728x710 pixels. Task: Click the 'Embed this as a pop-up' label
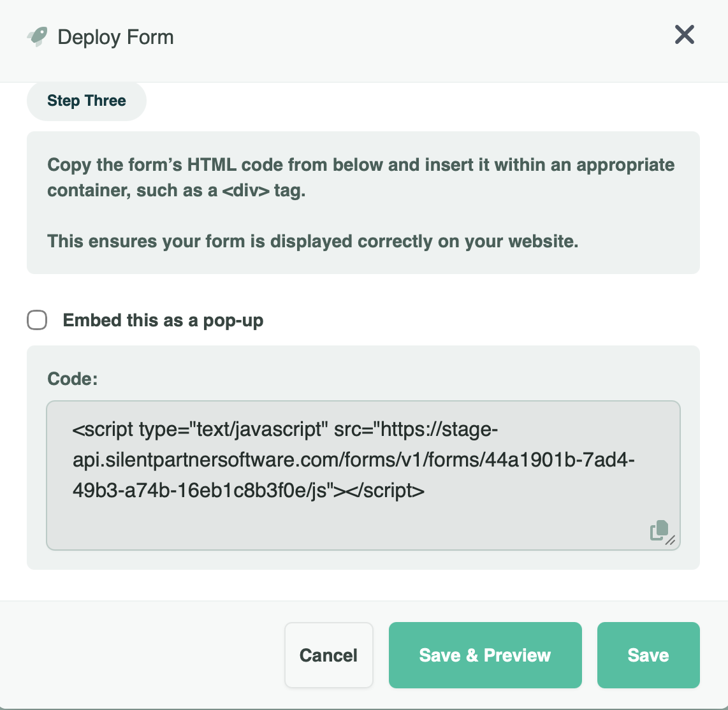point(163,320)
